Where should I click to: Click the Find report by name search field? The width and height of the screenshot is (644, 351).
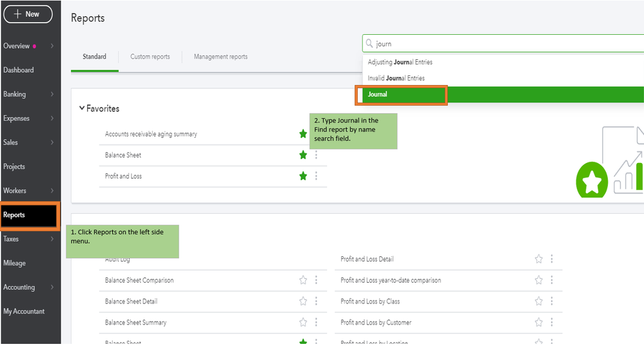pyautogui.click(x=503, y=44)
